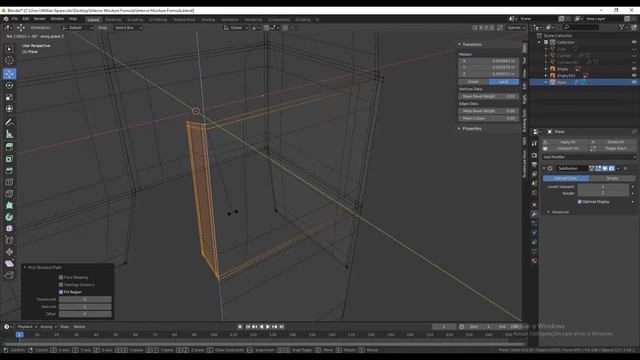Hide Collection via its eye icon

click(x=634, y=42)
